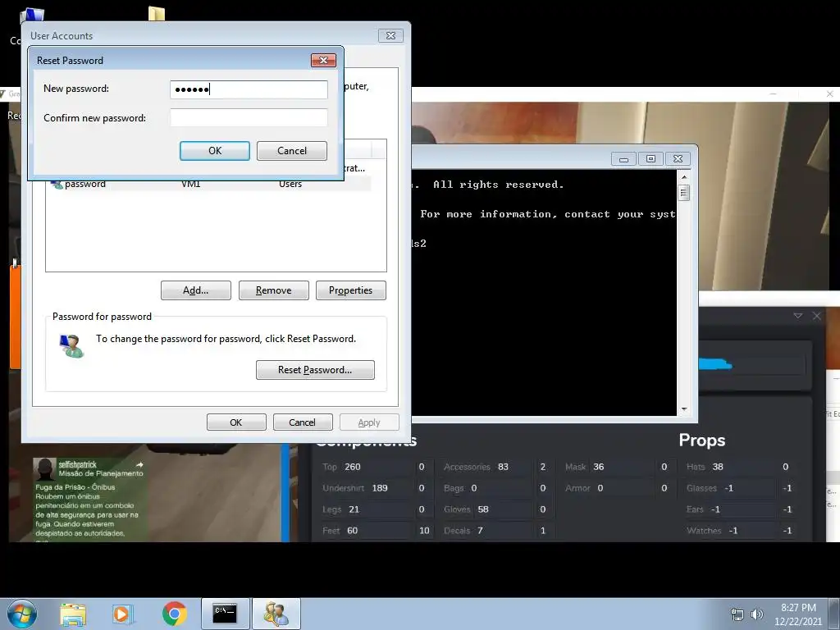
Task: Click the Armor value 0 field
Action: click(x=624, y=488)
